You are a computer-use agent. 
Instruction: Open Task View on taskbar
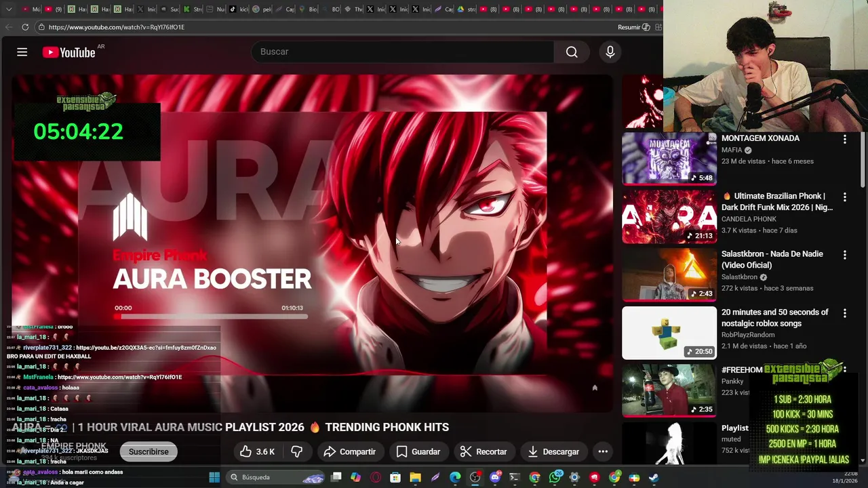pyautogui.click(x=336, y=477)
